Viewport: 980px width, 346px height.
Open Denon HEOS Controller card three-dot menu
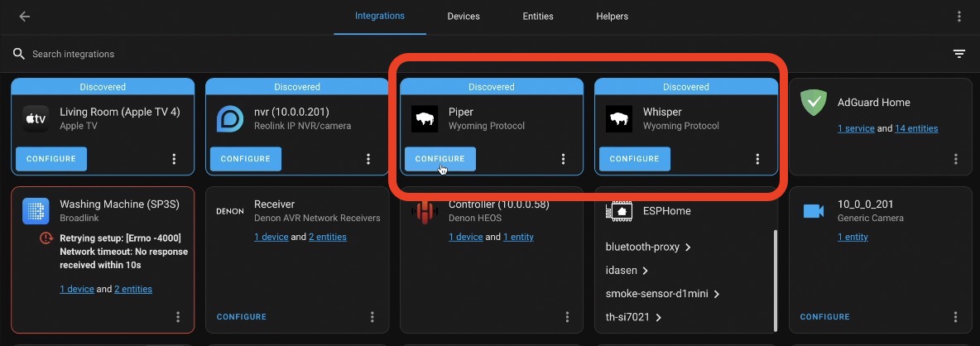tap(567, 317)
